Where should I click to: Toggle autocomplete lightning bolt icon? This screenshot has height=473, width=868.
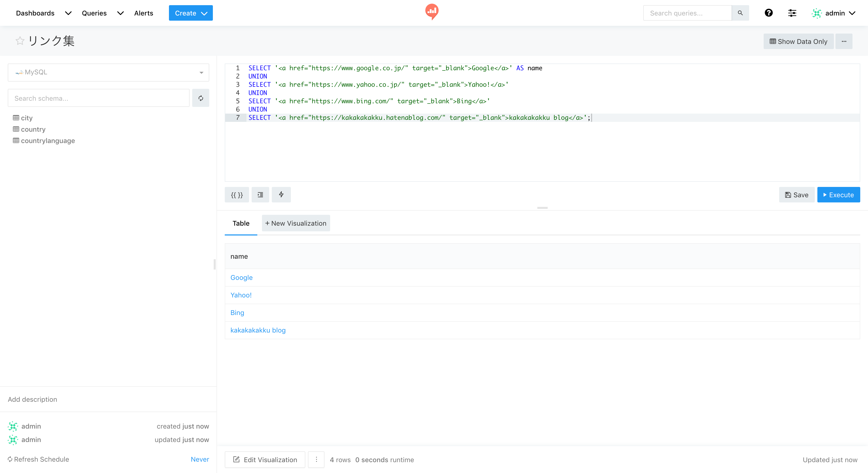point(281,195)
